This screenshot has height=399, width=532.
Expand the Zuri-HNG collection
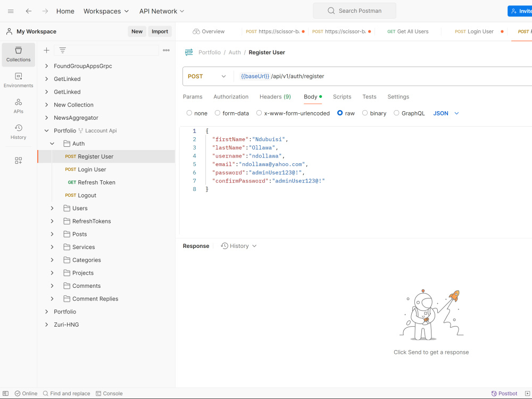click(46, 325)
